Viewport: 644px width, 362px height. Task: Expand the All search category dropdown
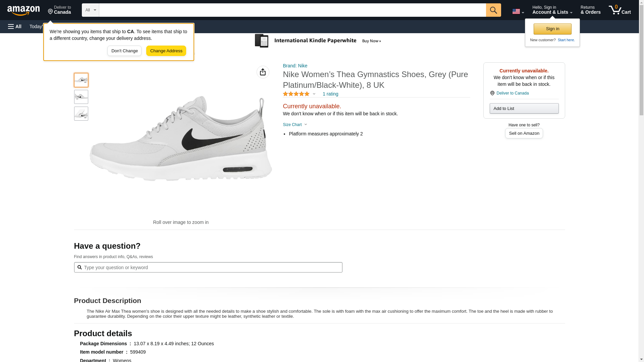[90, 10]
